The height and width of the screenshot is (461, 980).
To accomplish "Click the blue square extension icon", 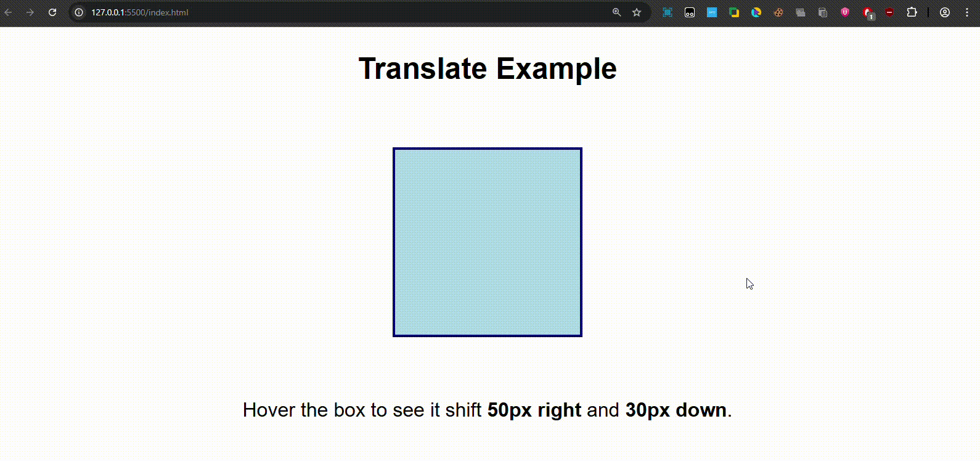I will click(712, 12).
